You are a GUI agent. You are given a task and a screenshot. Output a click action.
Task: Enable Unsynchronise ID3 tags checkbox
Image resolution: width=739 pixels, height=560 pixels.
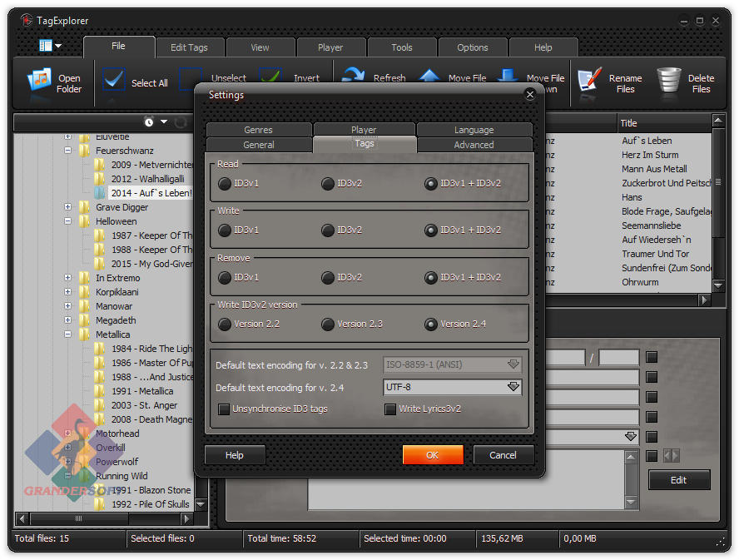[x=224, y=409]
